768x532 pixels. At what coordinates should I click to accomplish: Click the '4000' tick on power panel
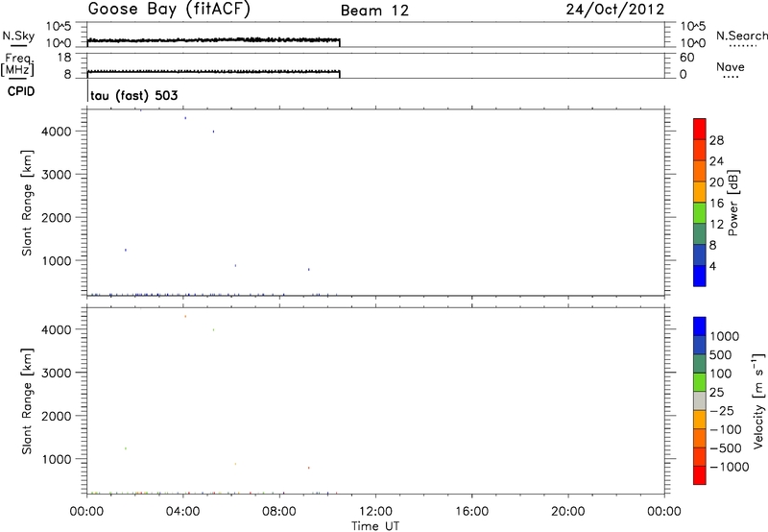57,132
